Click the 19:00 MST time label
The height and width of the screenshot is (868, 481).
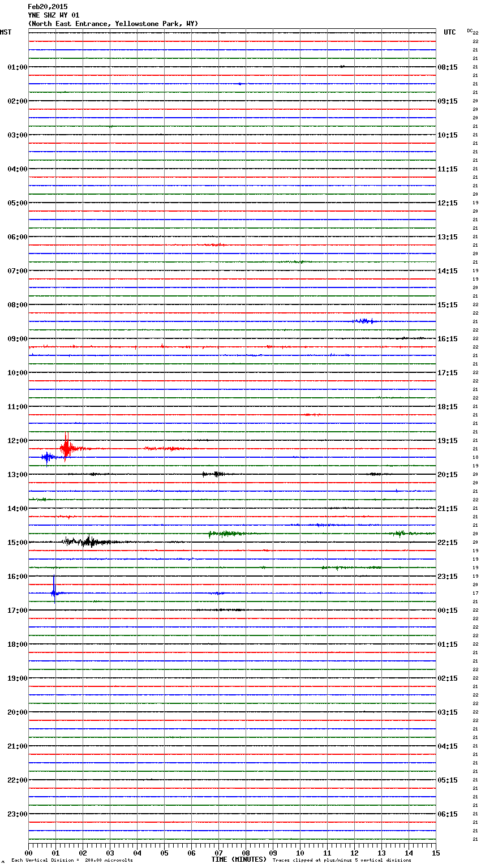18,678
